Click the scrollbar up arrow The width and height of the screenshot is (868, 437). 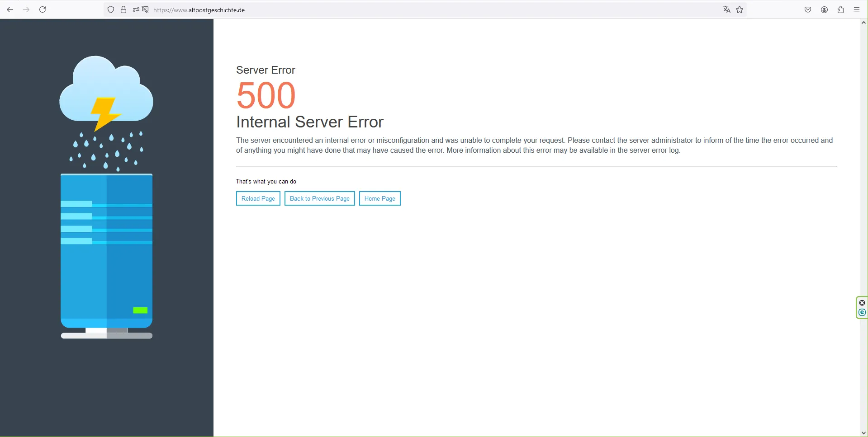click(863, 23)
